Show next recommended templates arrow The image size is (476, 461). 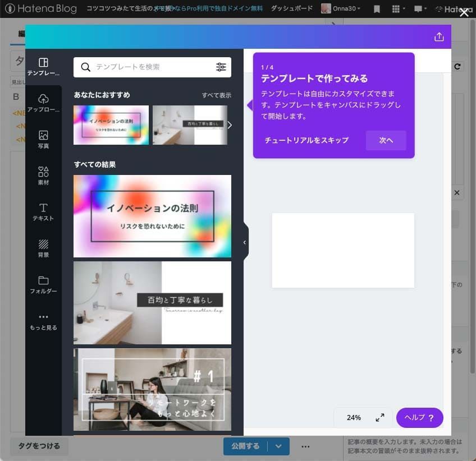coord(230,125)
